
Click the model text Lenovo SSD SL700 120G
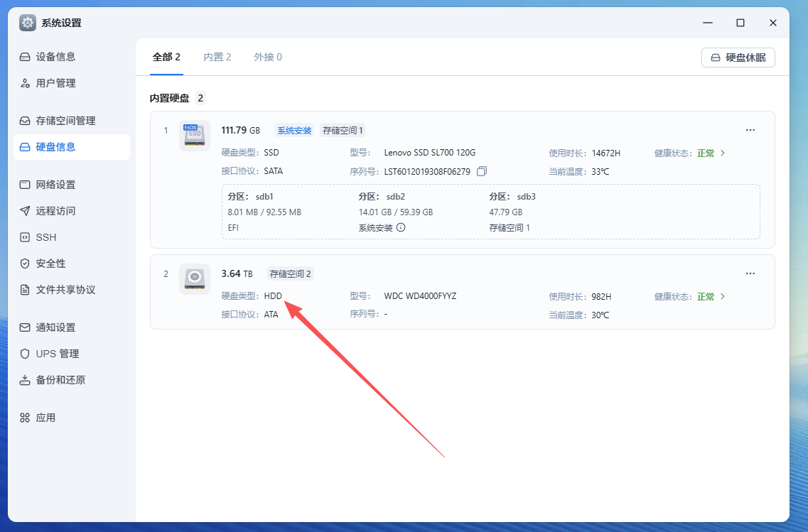(x=430, y=153)
